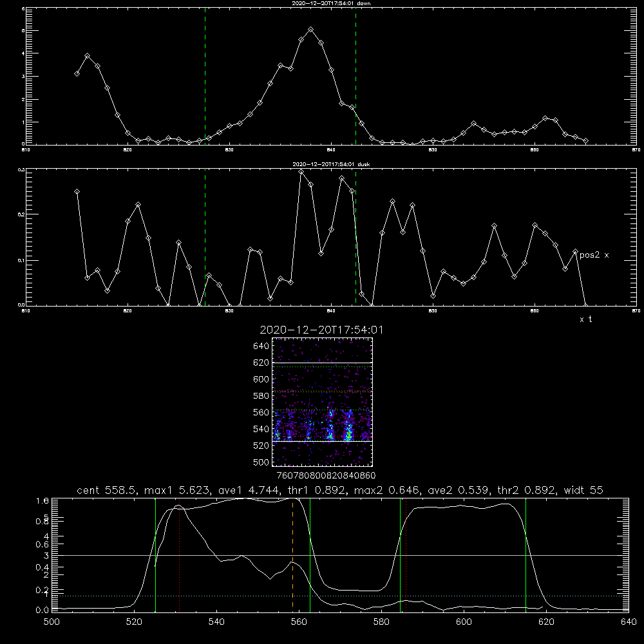Image resolution: width=644 pixels, height=644 pixels.
Task: Click the 'widt 55' value
Action: 583,490
